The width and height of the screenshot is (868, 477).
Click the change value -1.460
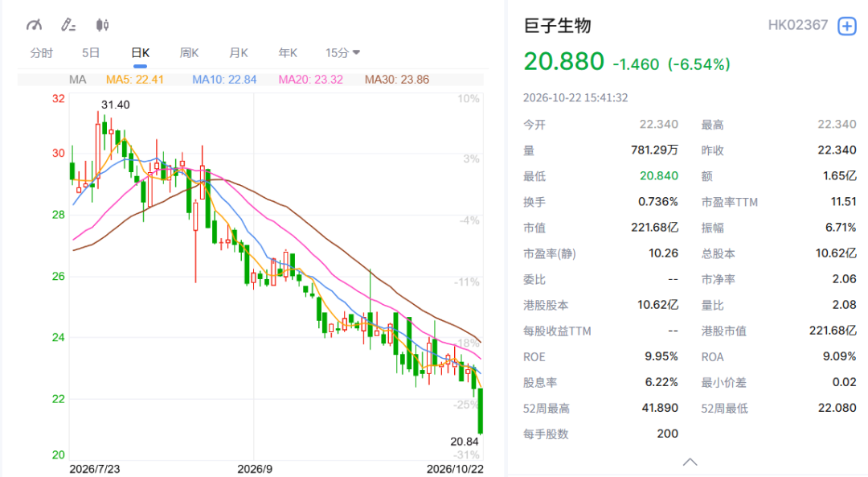[636, 64]
